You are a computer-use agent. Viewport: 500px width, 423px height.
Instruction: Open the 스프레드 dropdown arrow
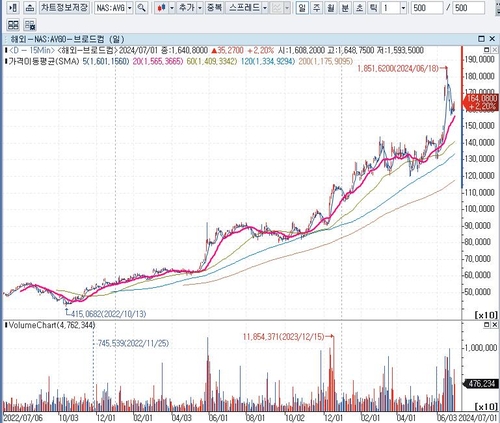click(265, 8)
